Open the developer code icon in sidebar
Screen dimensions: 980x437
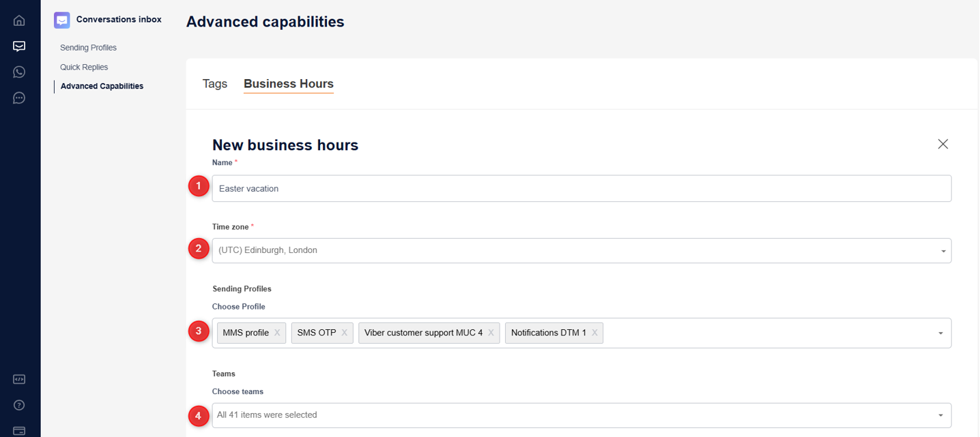coord(19,380)
